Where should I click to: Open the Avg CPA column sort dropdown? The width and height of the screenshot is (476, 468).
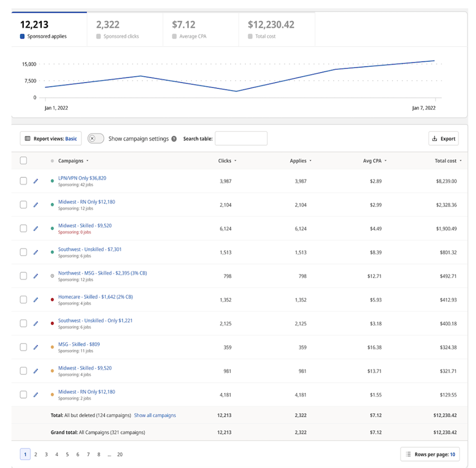click(386, 161)
